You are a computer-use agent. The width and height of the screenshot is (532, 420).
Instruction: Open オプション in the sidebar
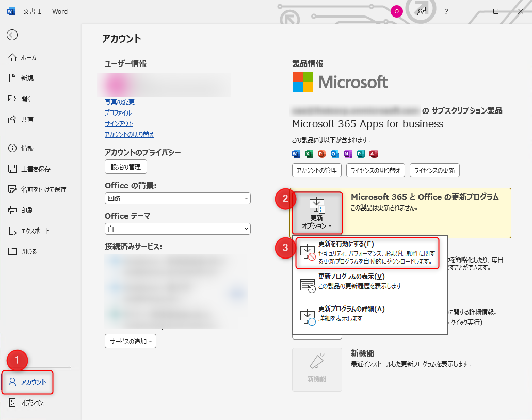(x=31, y=402)
